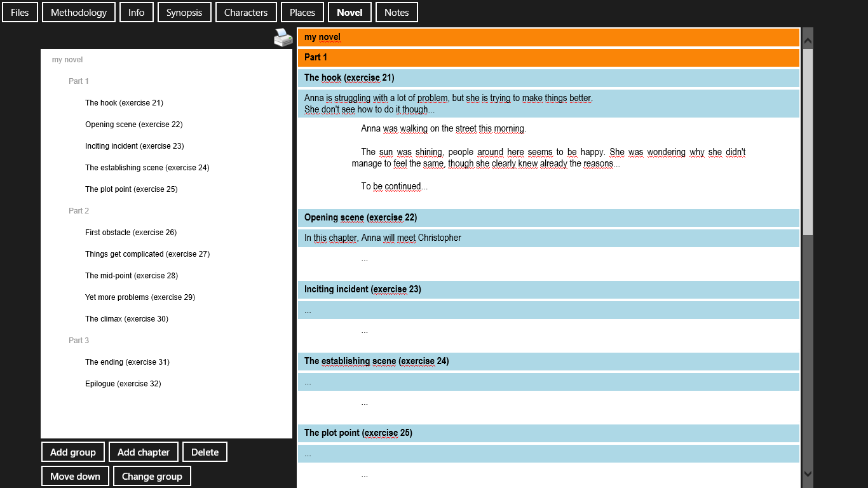Open the Files tab
This screenshot has height=488, width=868.
(20, 12)
